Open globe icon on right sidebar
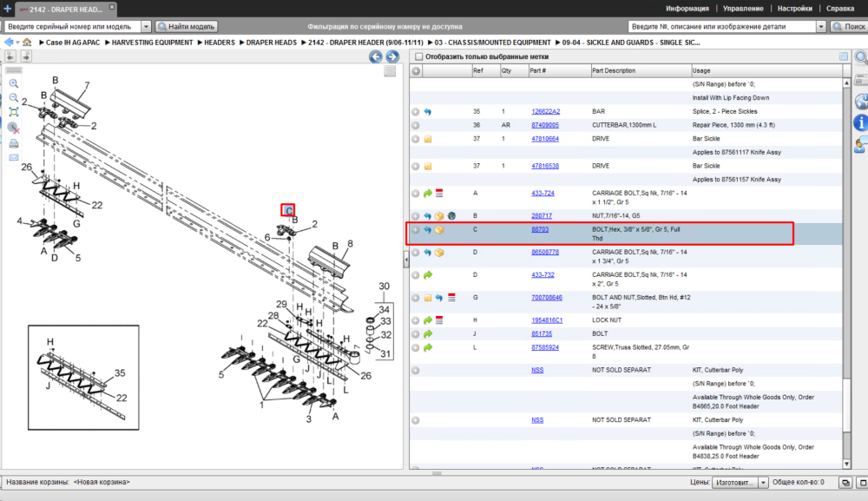This screenshot has width=868, height=501. click(861, 102)
